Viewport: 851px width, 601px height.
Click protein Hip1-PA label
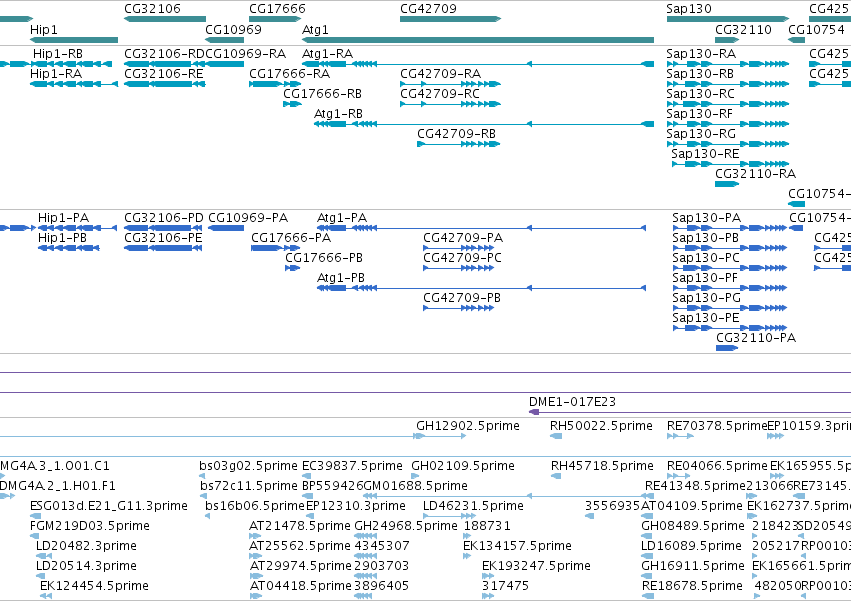(x=63, y=218)
